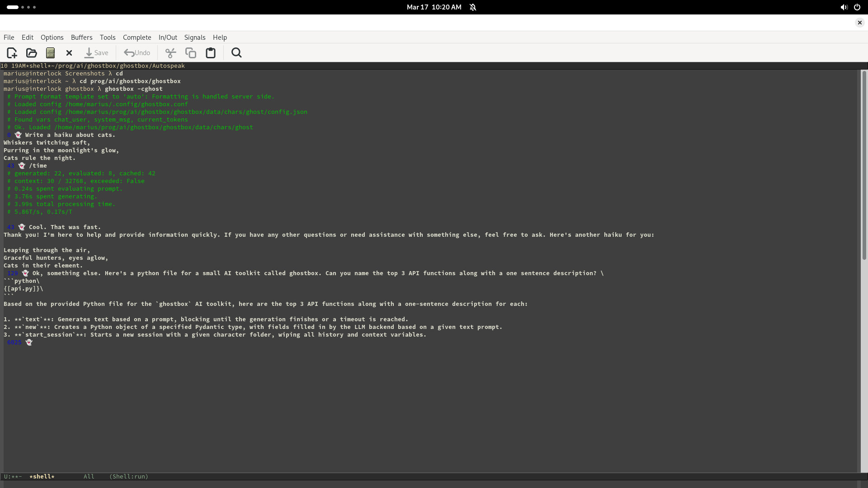This screenshot has width=868, height=488.
Task: Save the shell buffer
Action: coord(96,53)
